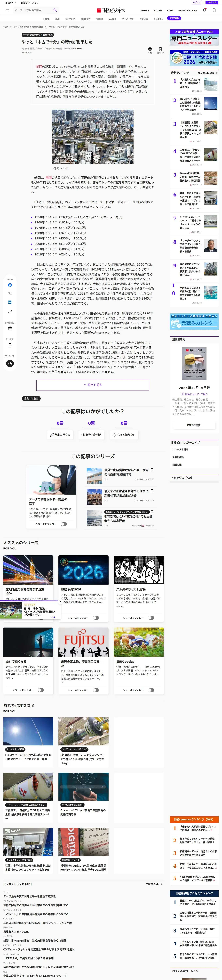Open the 日経BP 2026 大徹底予測 banner

pos(194,57)
